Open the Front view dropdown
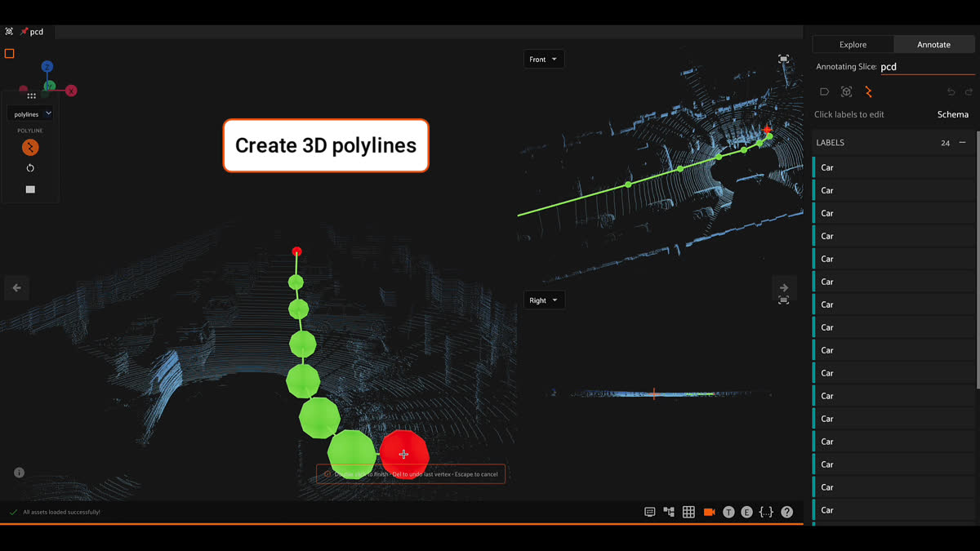980x551 pixels. 543,60
